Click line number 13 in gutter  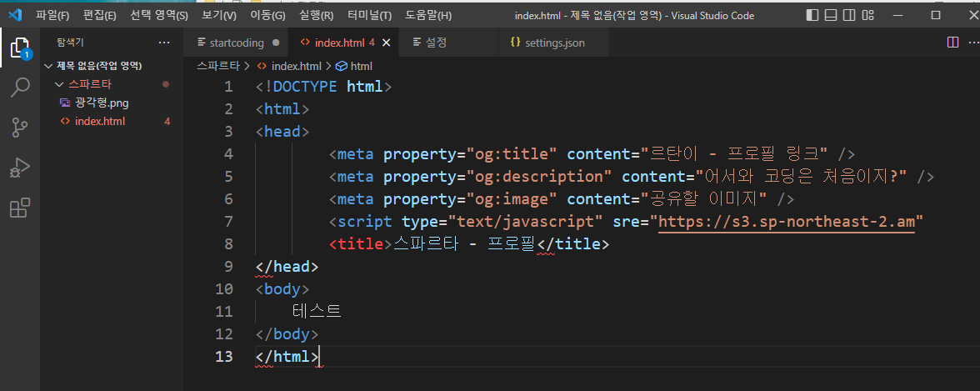click(223, 357)
